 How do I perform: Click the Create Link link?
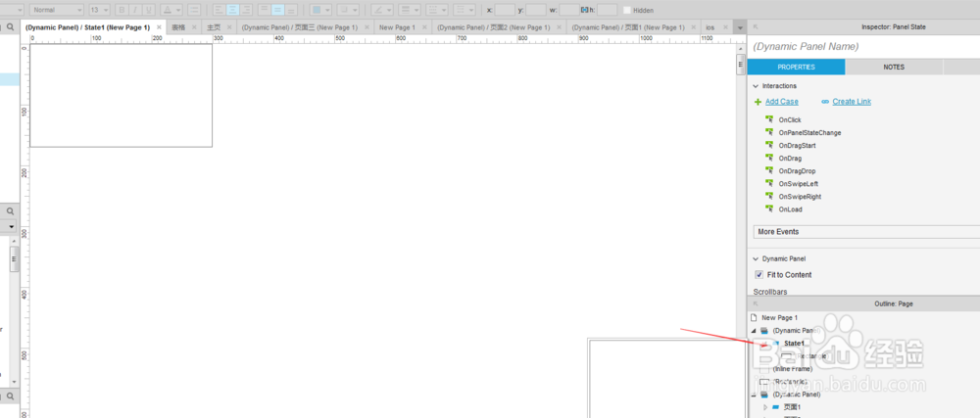pos(852,102)
